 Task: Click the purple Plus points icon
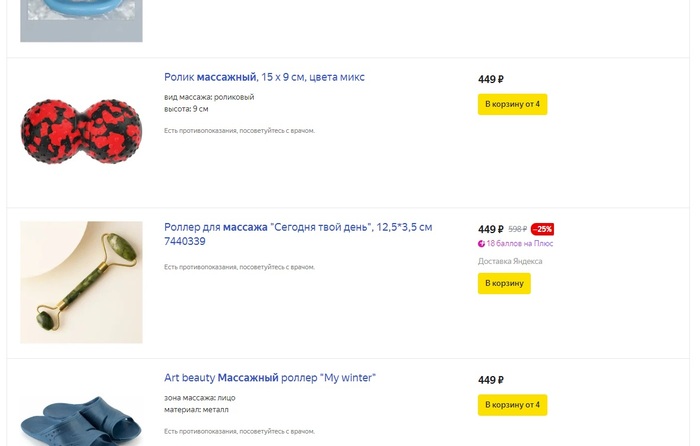(482, 244)
